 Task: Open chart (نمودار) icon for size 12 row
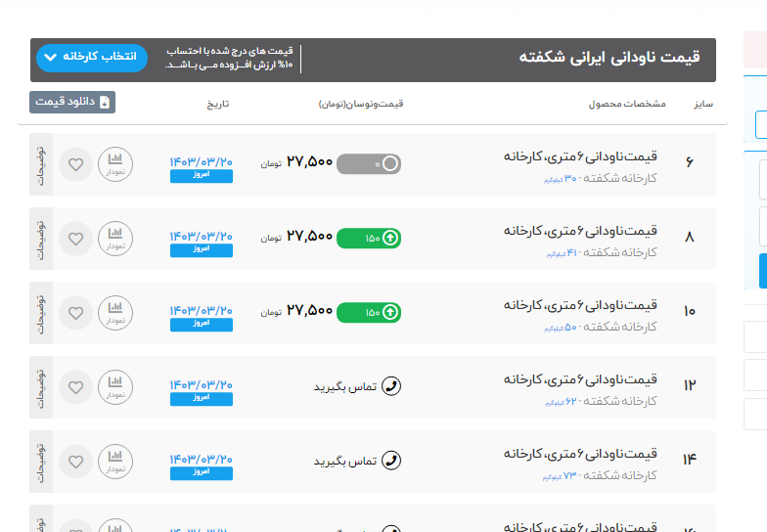[x=115, y=386]
